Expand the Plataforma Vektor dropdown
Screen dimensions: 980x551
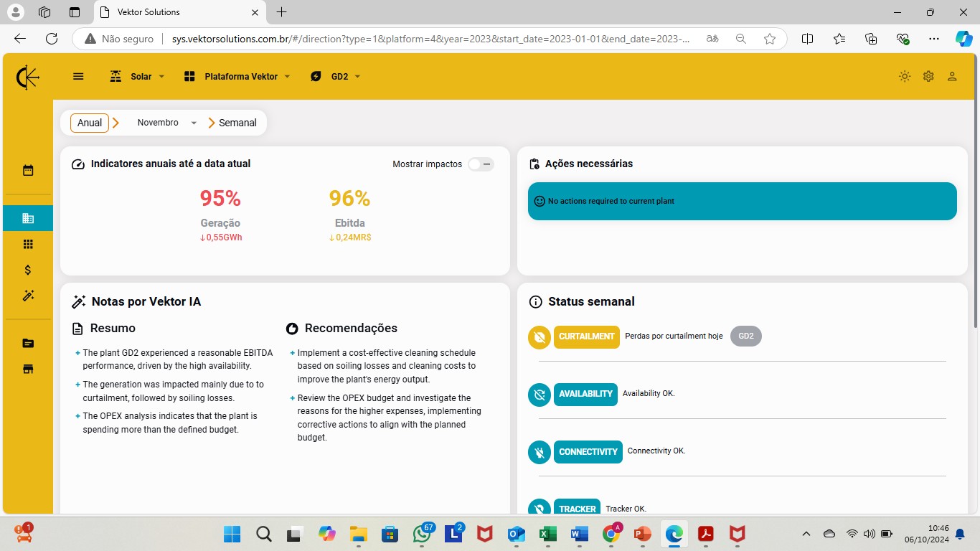(x=237, y=76)
